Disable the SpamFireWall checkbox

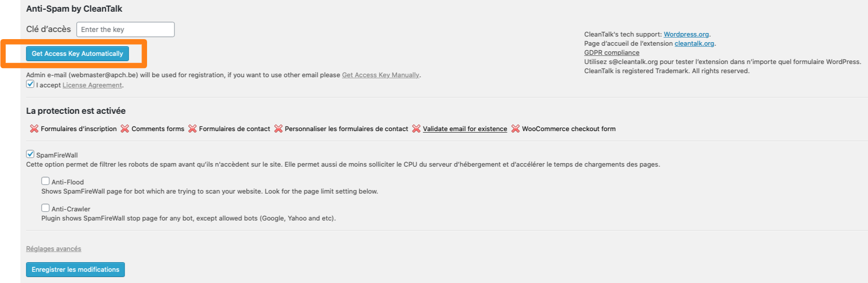tap(30, 154)
